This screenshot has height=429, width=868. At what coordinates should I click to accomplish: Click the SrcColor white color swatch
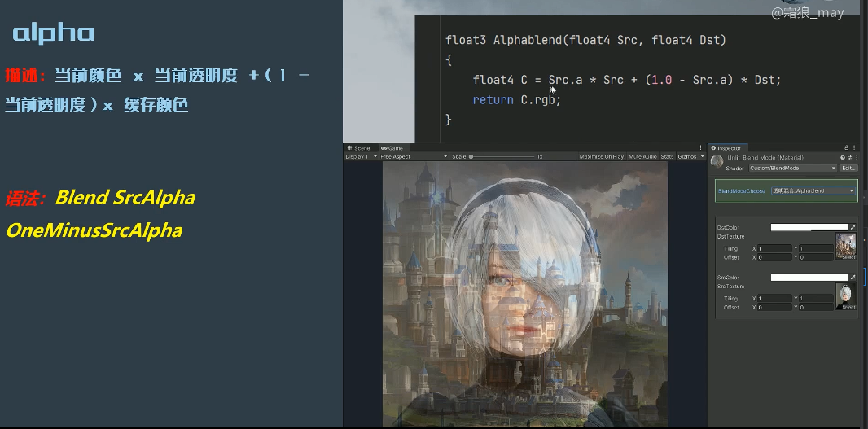[x=809, y=278]
